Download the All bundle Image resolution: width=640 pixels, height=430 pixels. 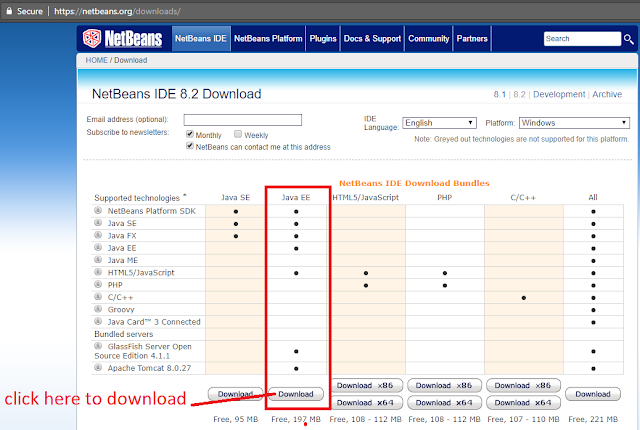[593, 394]
